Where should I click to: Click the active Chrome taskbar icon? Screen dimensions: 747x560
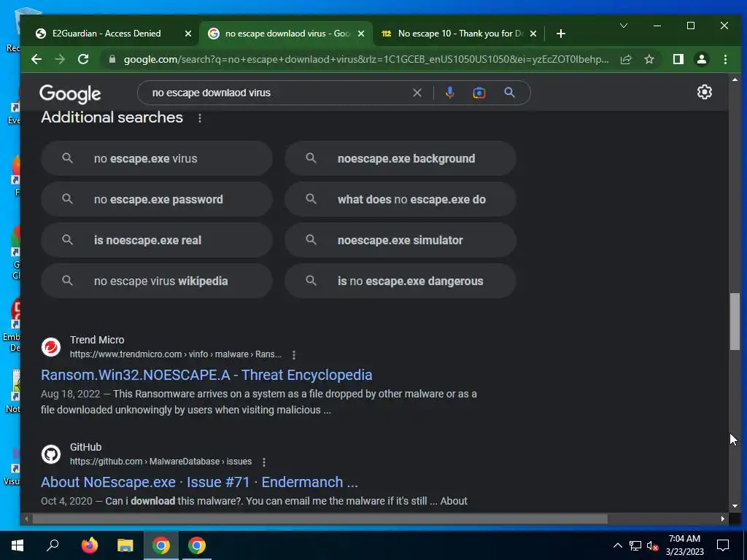pyautogui.click(x=161, y=545)
